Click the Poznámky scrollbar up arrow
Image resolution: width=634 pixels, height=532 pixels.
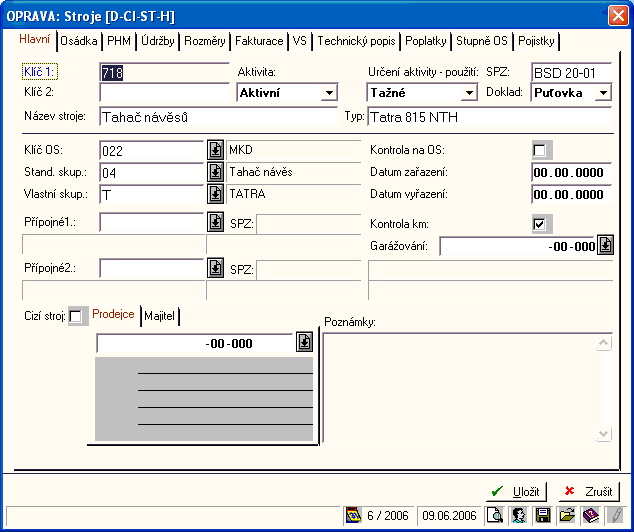tap(603, 343)
